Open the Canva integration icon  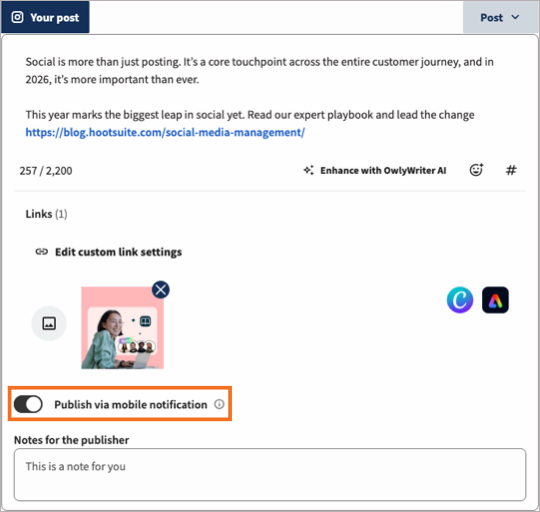pyautogui.click(x=460, y=300)
